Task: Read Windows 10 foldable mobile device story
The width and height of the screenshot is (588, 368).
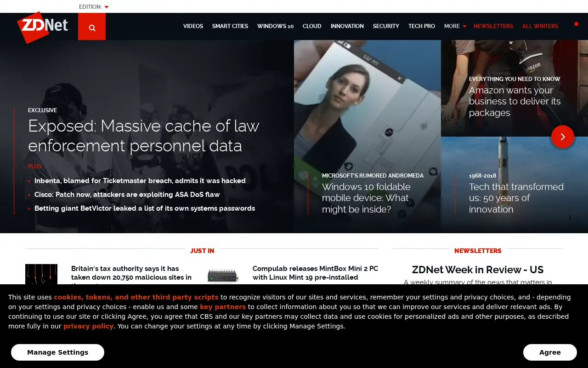Action: 365,198
